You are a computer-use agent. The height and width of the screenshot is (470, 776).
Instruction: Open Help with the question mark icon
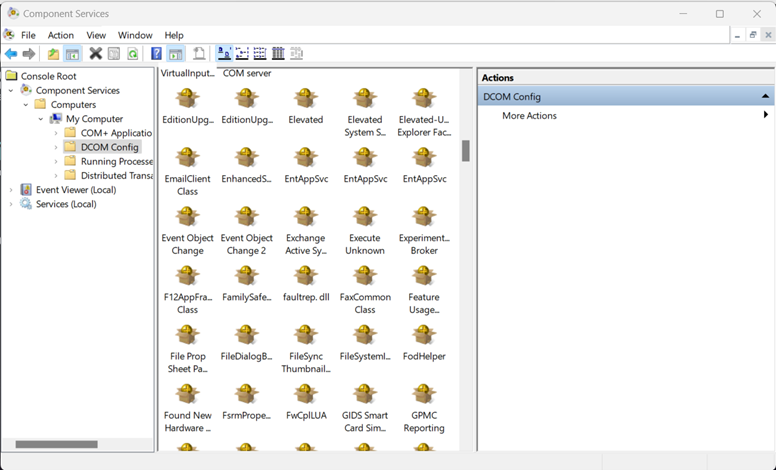pos(156,53)
